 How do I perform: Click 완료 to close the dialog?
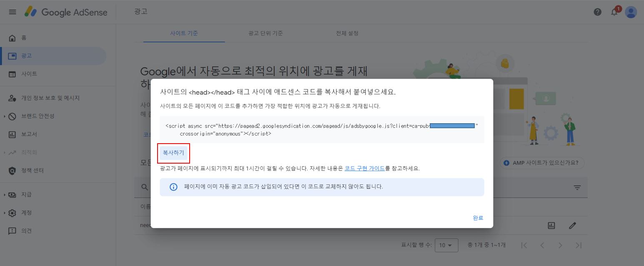478,218
